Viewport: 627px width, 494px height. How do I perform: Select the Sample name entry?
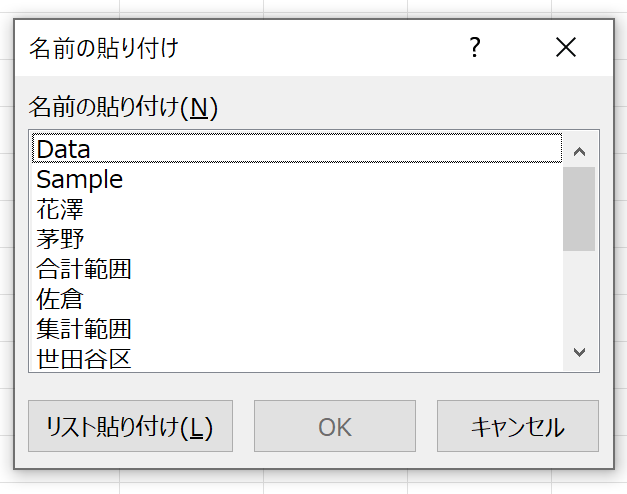297,179
